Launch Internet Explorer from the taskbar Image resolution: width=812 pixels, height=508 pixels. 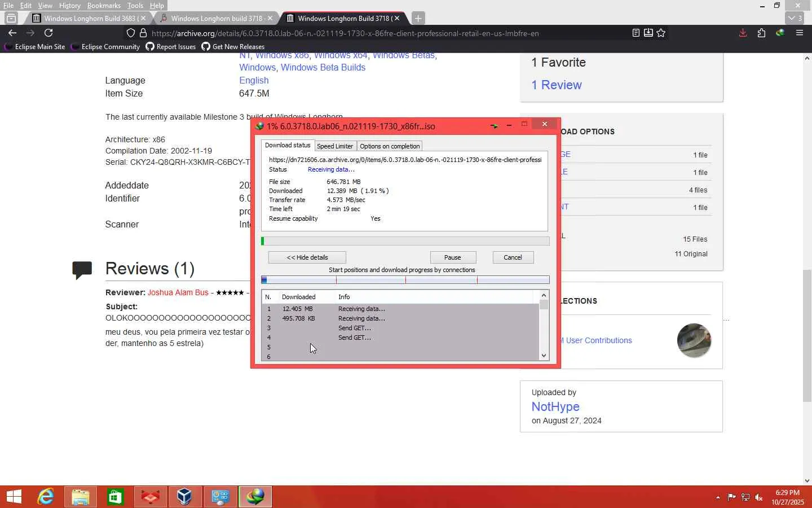tap(46, 497)
